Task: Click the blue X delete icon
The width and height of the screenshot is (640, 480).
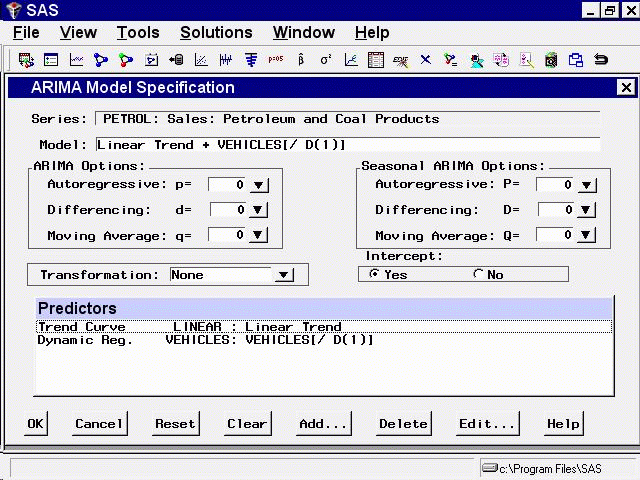Action: pos(426,60)
